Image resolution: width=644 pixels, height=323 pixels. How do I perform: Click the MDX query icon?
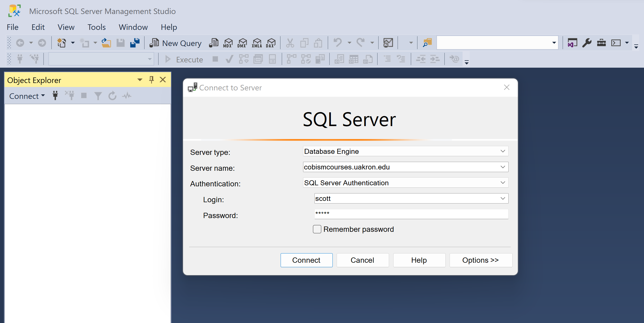click(228, 43)
